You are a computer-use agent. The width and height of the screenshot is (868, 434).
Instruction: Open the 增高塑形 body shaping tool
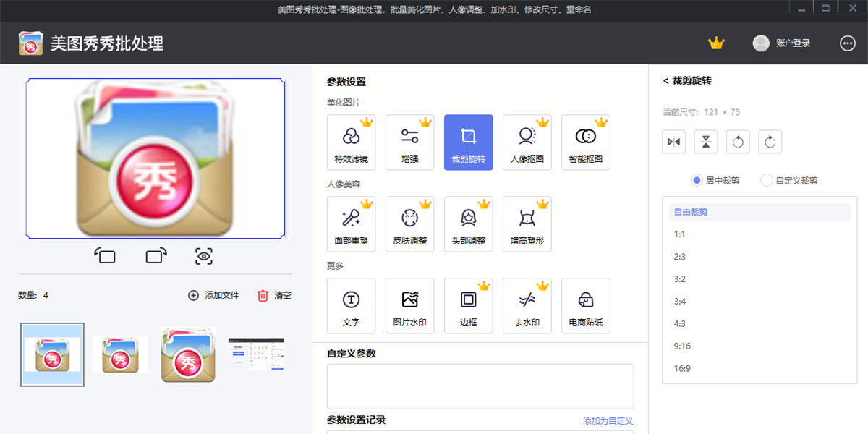click(527, 224)
